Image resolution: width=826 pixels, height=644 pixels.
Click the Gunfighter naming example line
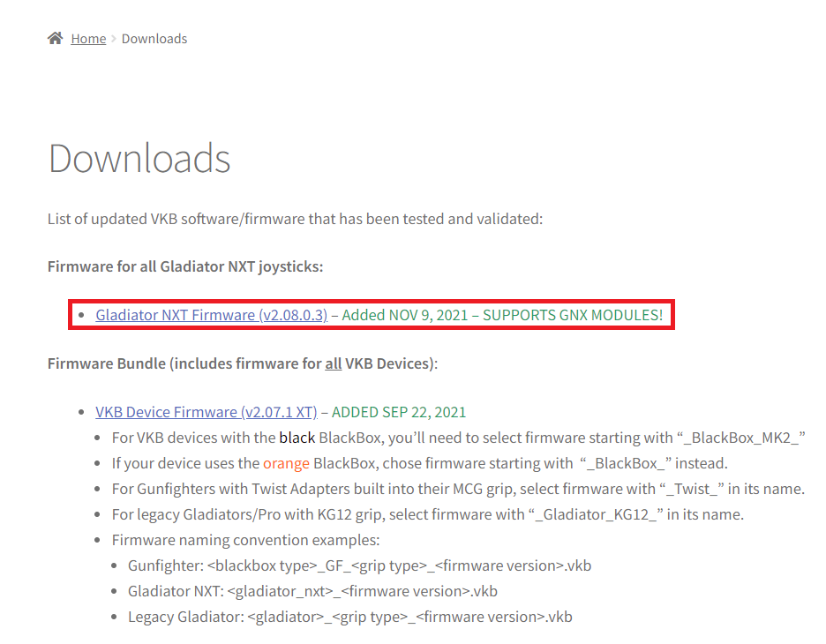360,565
